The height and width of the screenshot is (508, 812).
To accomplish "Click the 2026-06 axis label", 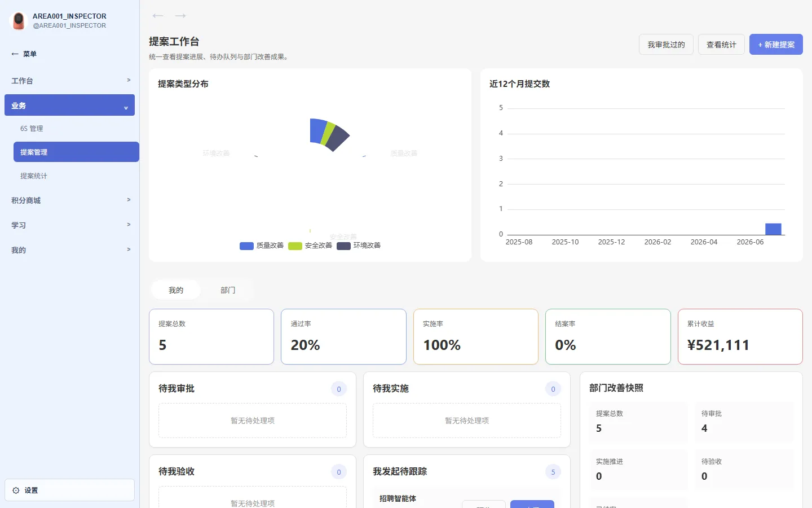I will tap(750, 242).
